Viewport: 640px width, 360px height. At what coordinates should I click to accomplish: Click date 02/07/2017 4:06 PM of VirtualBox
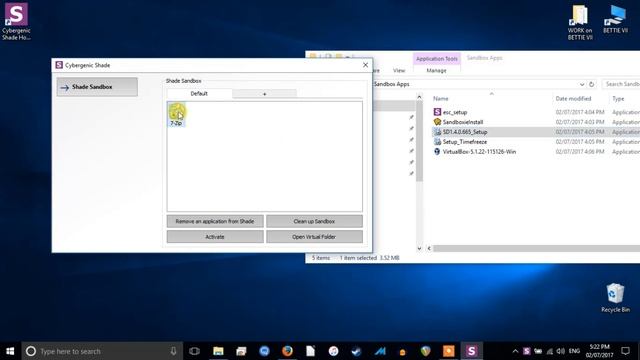(x=580, y=151)
